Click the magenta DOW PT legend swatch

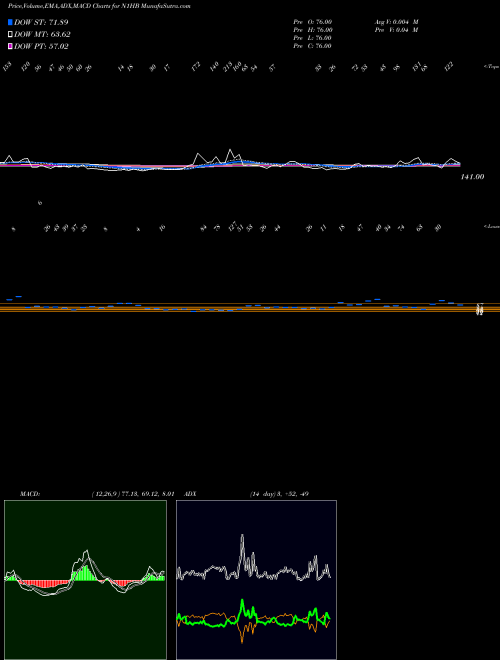point(10,46)
